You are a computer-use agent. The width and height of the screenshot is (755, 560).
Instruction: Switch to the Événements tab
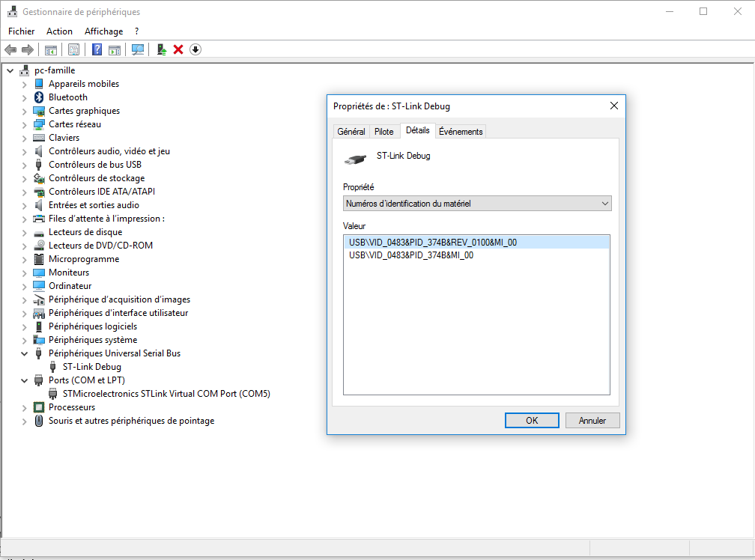461,131
